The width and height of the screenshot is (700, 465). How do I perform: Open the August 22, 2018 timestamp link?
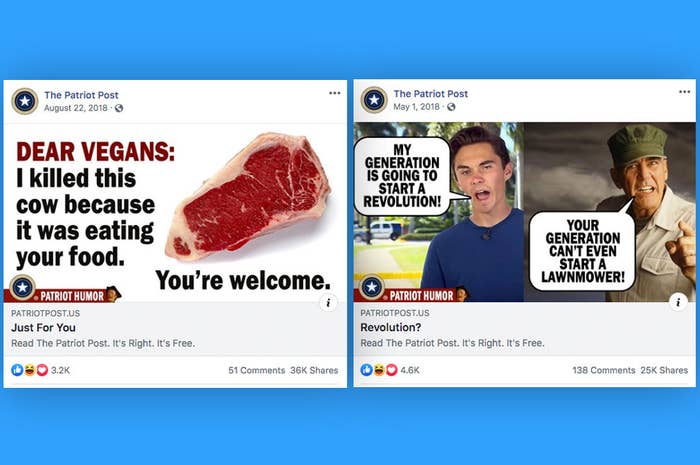pos(75,108)
